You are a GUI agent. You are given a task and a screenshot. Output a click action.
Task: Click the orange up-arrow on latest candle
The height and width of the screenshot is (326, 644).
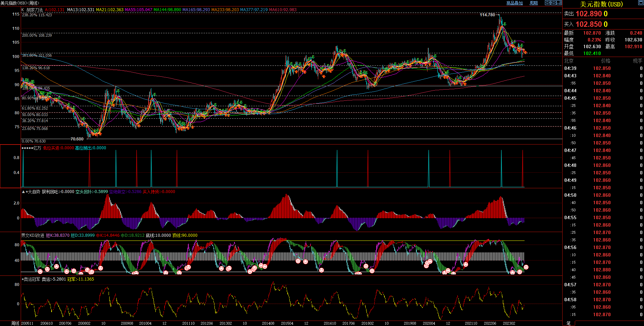click(526, 52)
